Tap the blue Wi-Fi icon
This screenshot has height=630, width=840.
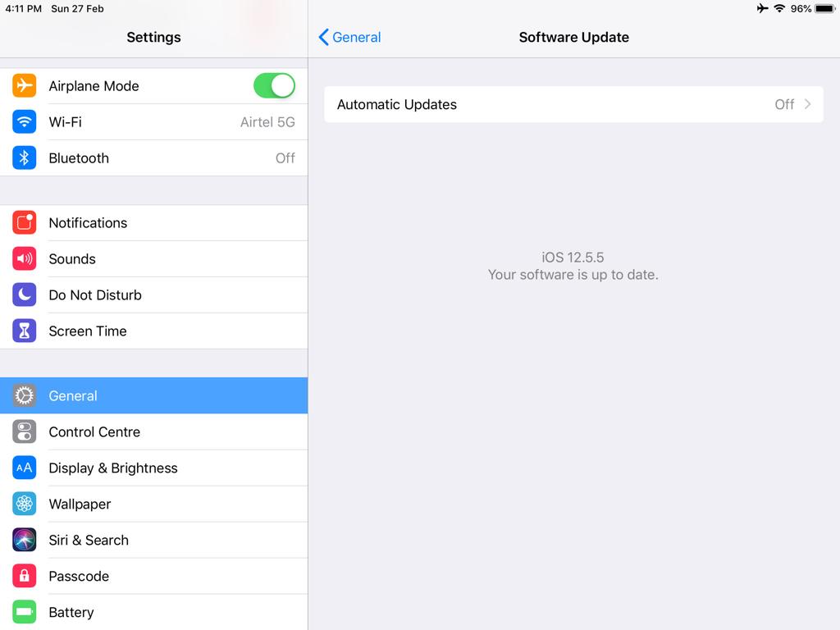(24, 121)
